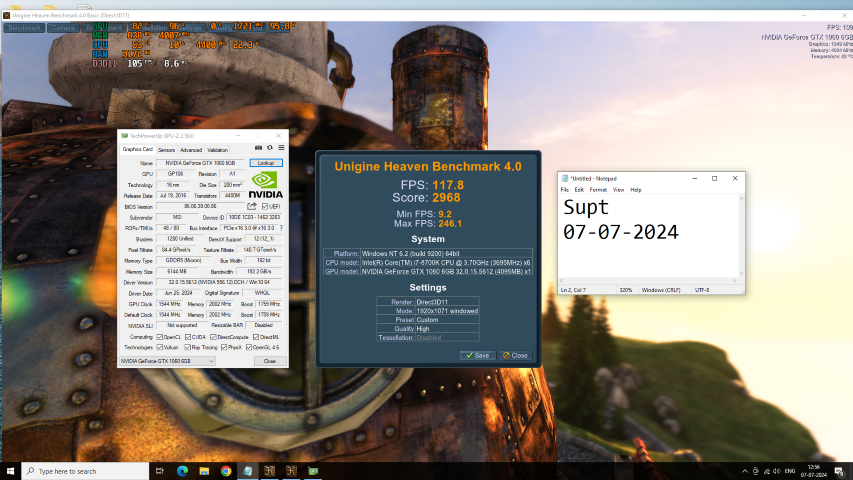Click the Driver Version field value

[x=219, y=282]
